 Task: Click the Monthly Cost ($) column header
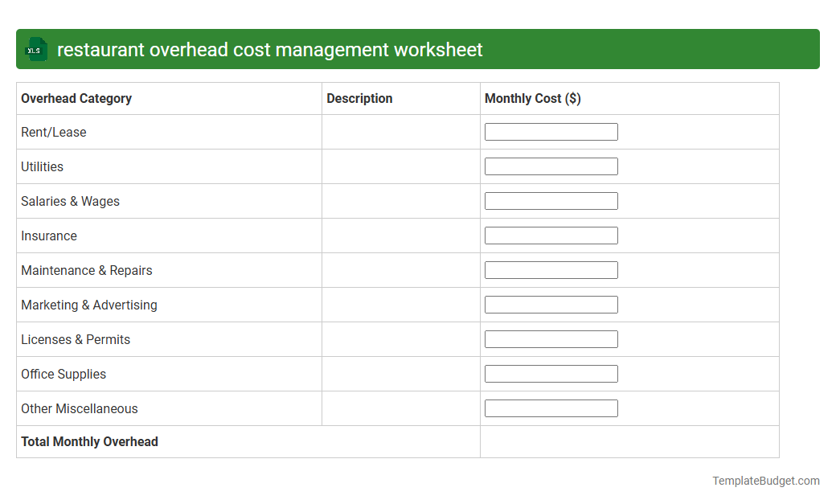(531, 98)
